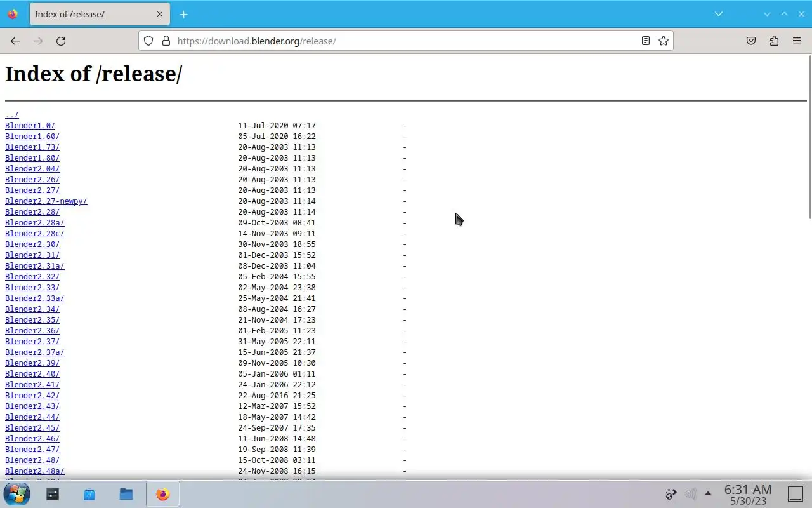Image resolution: width=812 pixels, height=508 pixels.
Task: Open the extensions puzzle icon
Action: (x=774, y=41)
